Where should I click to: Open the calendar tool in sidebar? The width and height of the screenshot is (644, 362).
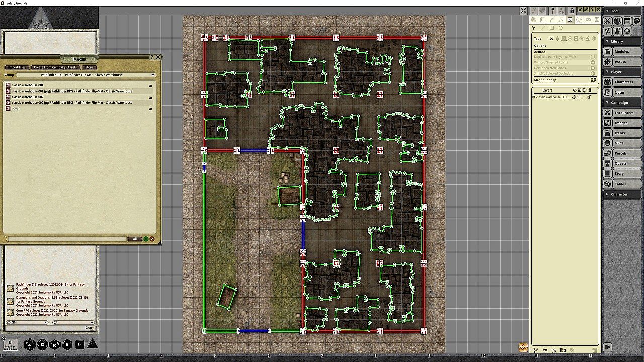tap(627, 21)
